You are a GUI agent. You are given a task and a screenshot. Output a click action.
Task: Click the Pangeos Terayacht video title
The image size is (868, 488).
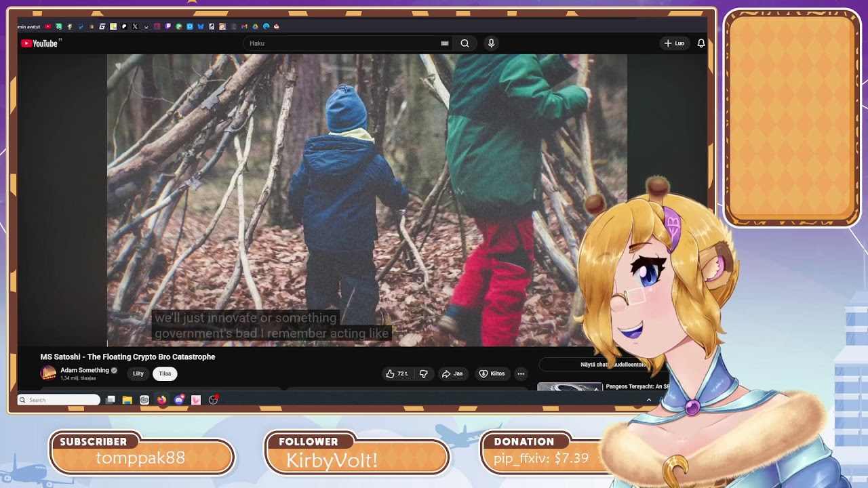click(637, 386)
